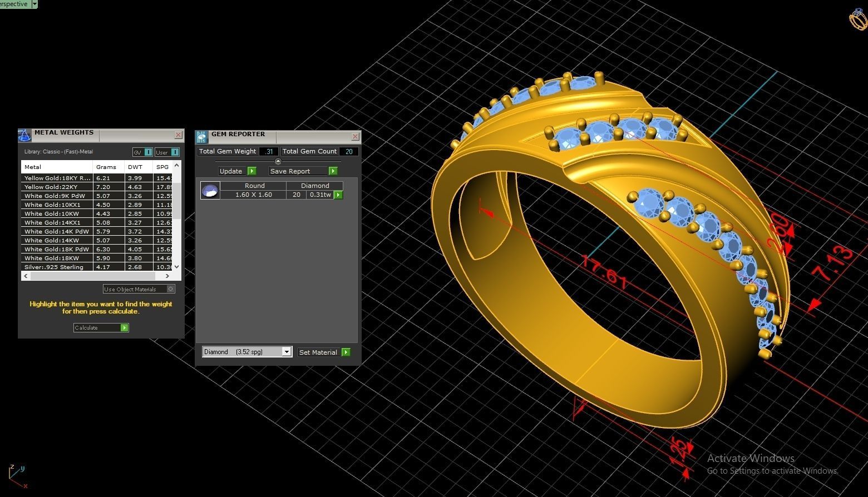Click the round gem thumbnail in Gem Reporter
This screenshot has width=868, height=497.
210,191
